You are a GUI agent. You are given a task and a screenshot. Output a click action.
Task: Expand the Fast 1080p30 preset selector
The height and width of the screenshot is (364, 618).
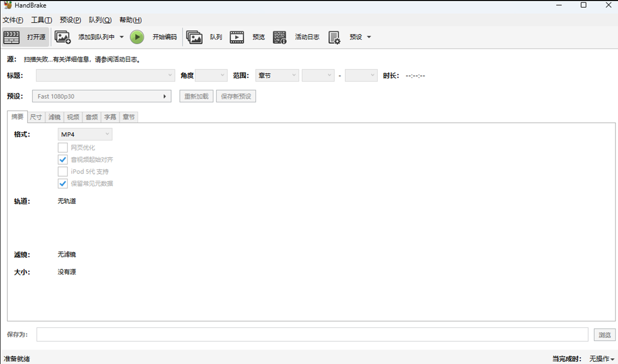pos(102,96)
